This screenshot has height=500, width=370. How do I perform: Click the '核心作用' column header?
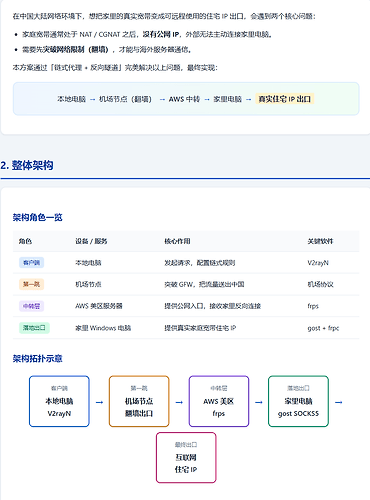[x=177, y=241]
